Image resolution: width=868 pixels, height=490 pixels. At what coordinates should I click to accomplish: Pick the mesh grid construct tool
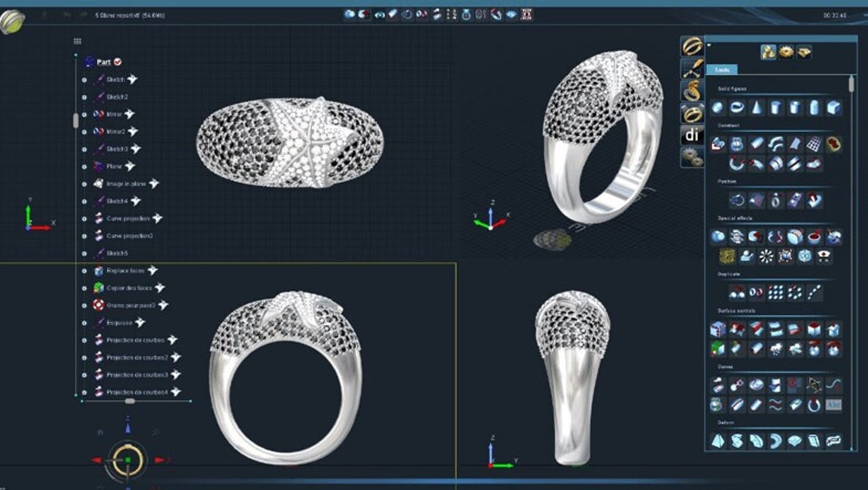[814, 144]
